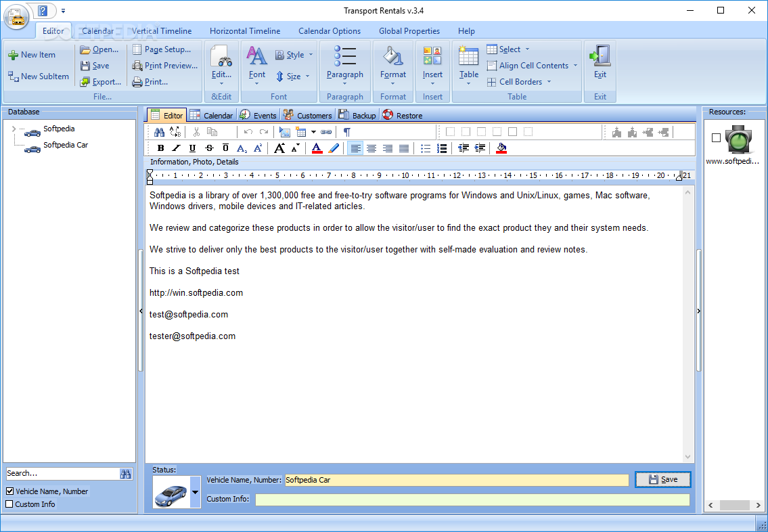The image size is (768, 532).
Task: Insert a picture using the image icon
Action: [x=285, y=132]
